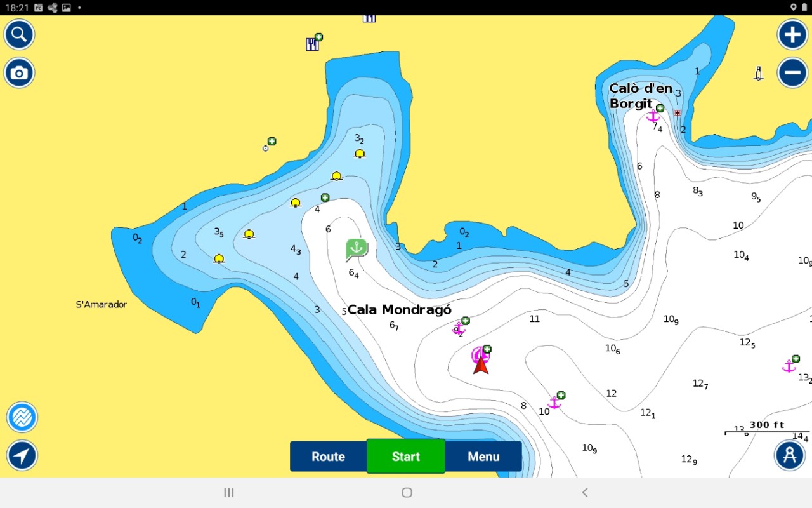
Task: Tap the Cala Mondragó place label
Action: 400,310
